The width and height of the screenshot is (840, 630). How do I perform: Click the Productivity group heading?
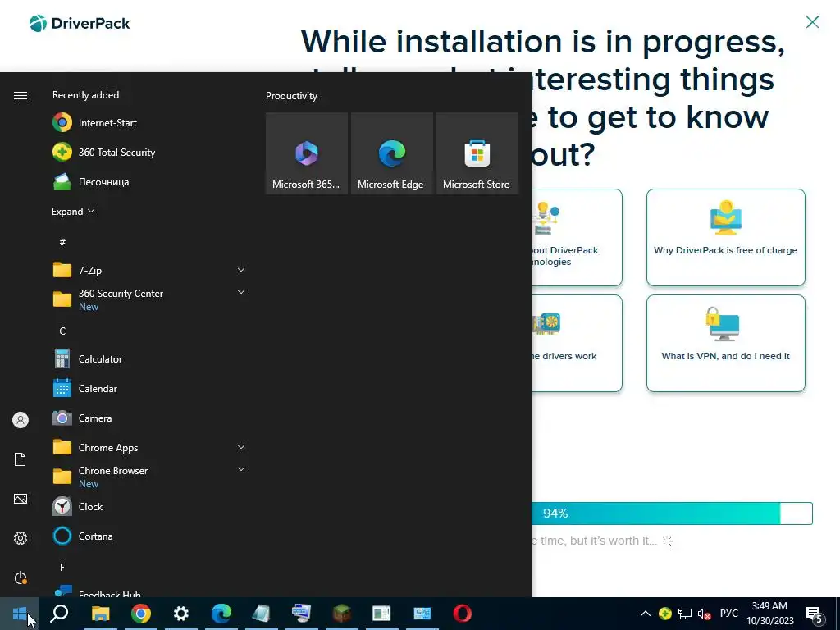click(x=291, y=96)
